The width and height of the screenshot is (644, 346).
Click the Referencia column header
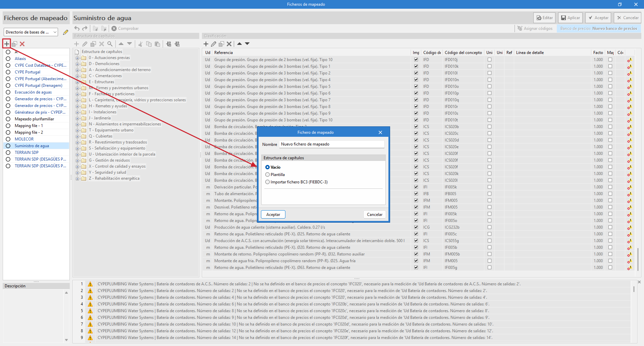pyautogui.click(x=312, y=53)
